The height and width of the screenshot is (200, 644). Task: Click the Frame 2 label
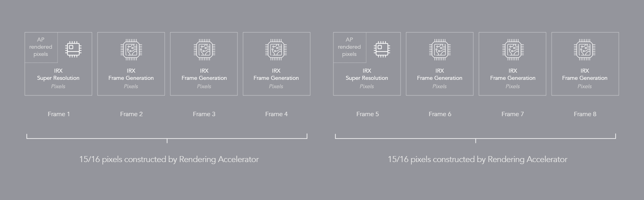[131, 114]
